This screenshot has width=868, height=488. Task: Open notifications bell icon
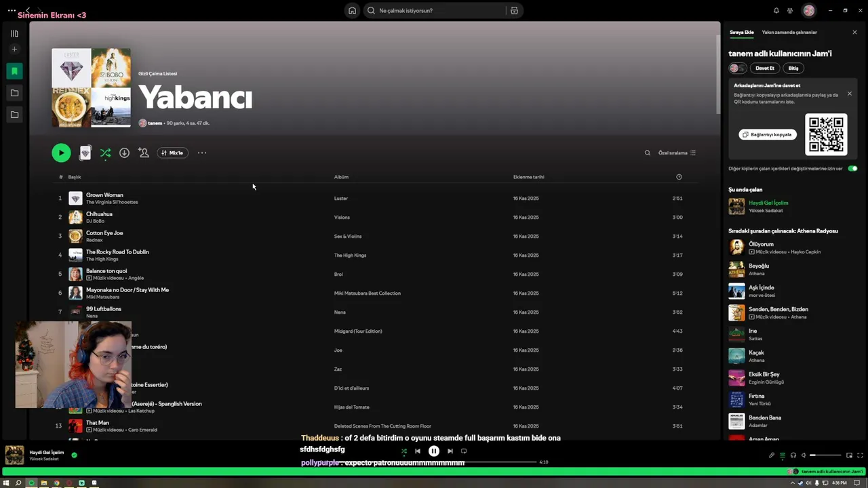[x=776, y=10]
